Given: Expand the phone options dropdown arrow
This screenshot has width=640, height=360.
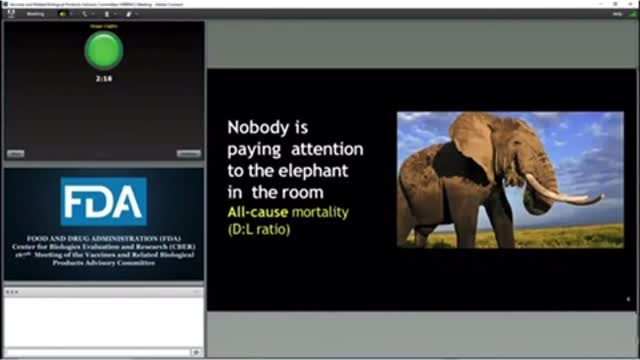Looking at the screenshot, I should point(93,14).
